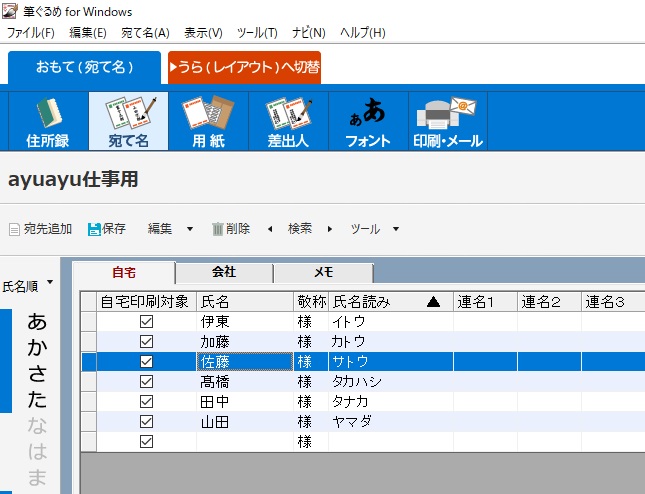Switch to うら(レイアウト) layout view
The width and height of the screenshot is (645, 494).
click(x=244, y=67)
